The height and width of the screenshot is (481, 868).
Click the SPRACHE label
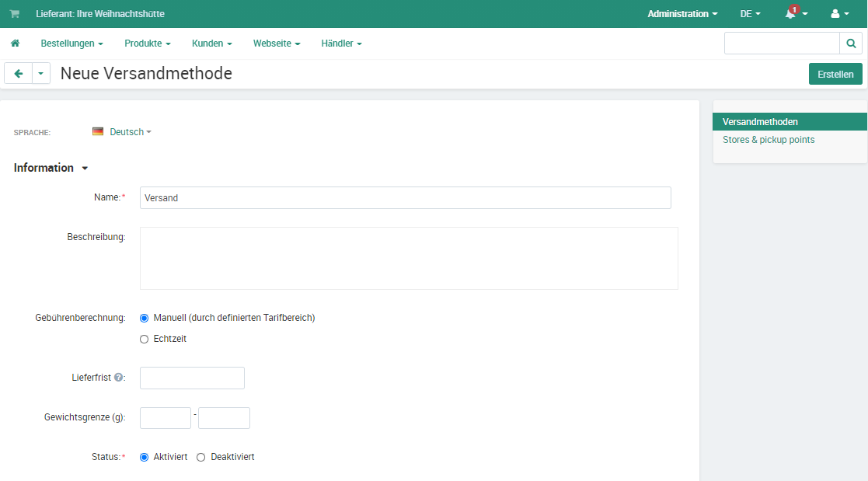(x=32, y=132)
